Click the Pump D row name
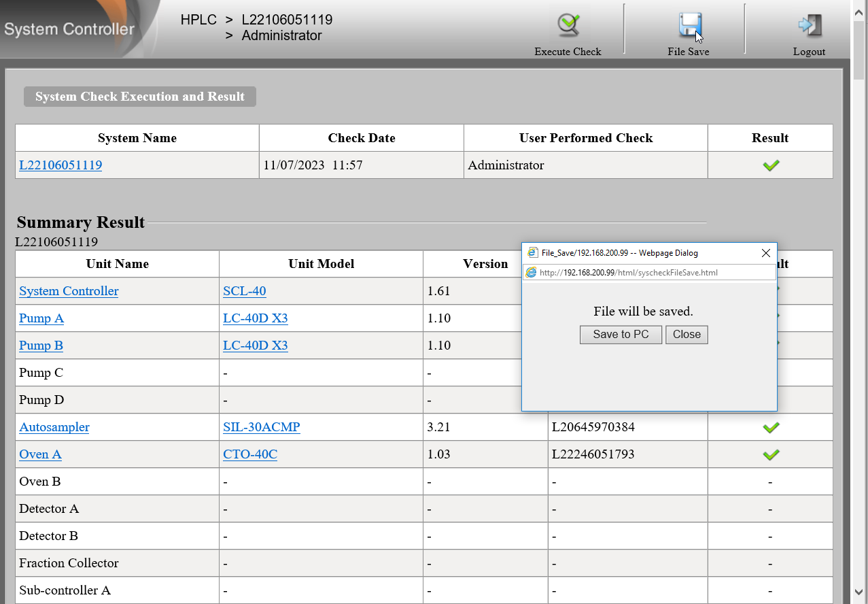This screenshot has width=868, height=604. [41, 400]
